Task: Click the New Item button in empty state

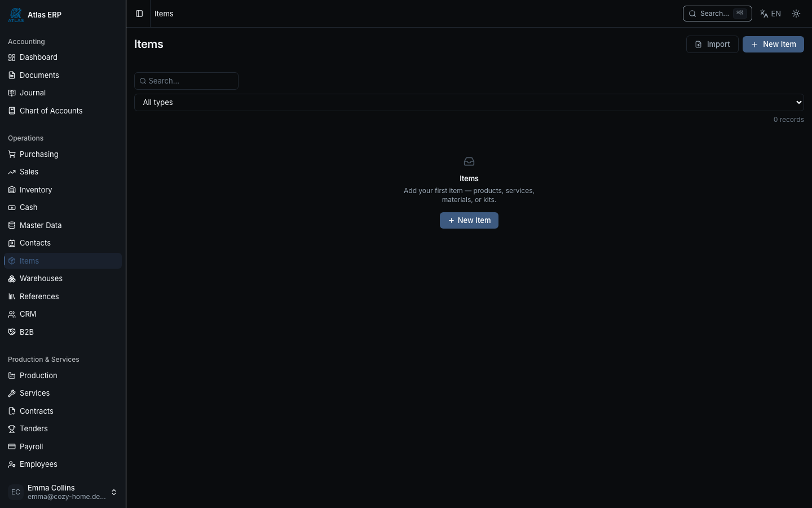Action: 469,220
